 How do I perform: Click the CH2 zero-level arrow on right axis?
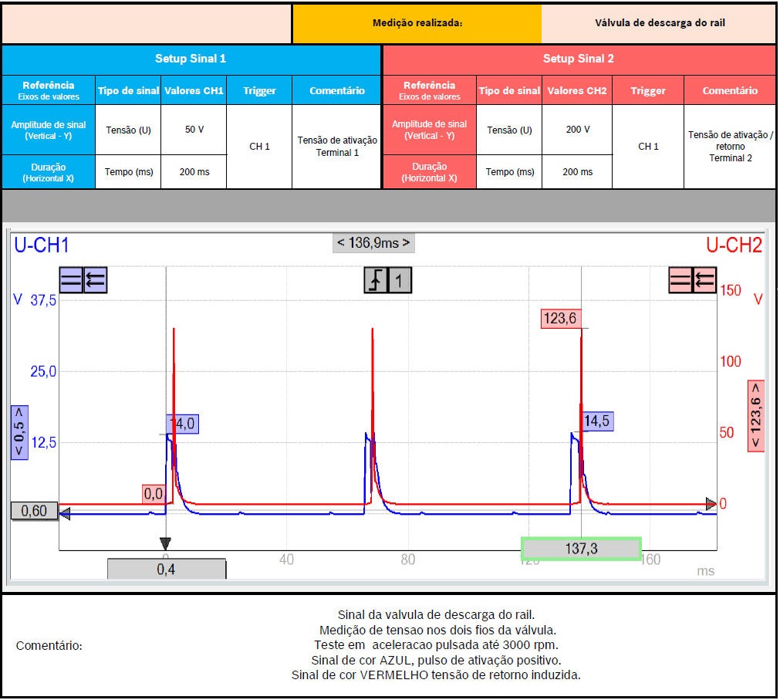[x=711, y=504]
